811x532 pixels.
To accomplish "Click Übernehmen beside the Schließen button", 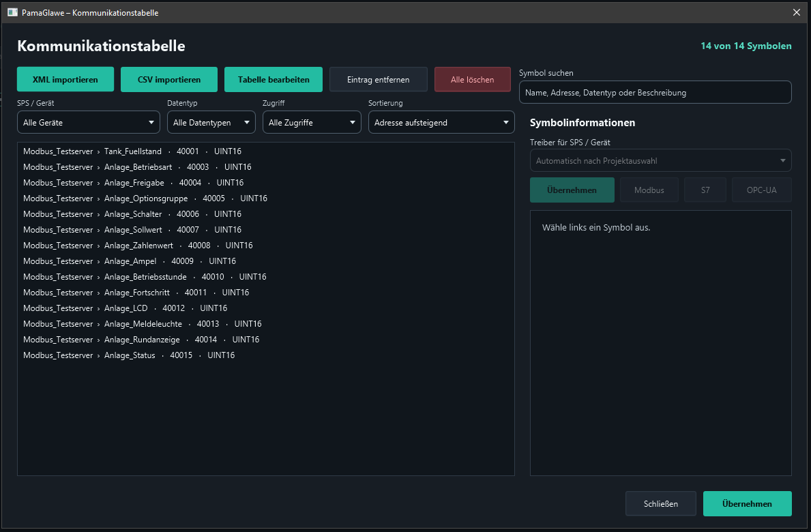I will pos(748,503).
